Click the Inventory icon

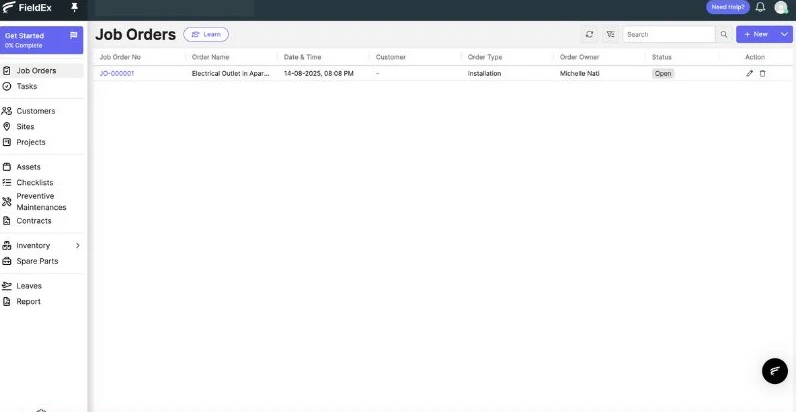tap(7, 246)
